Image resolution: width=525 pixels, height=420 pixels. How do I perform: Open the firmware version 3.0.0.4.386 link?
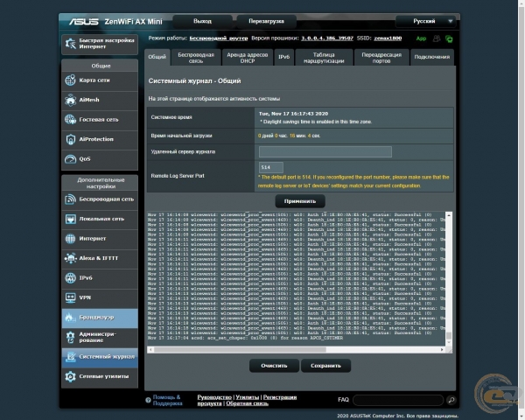(327, 38)
